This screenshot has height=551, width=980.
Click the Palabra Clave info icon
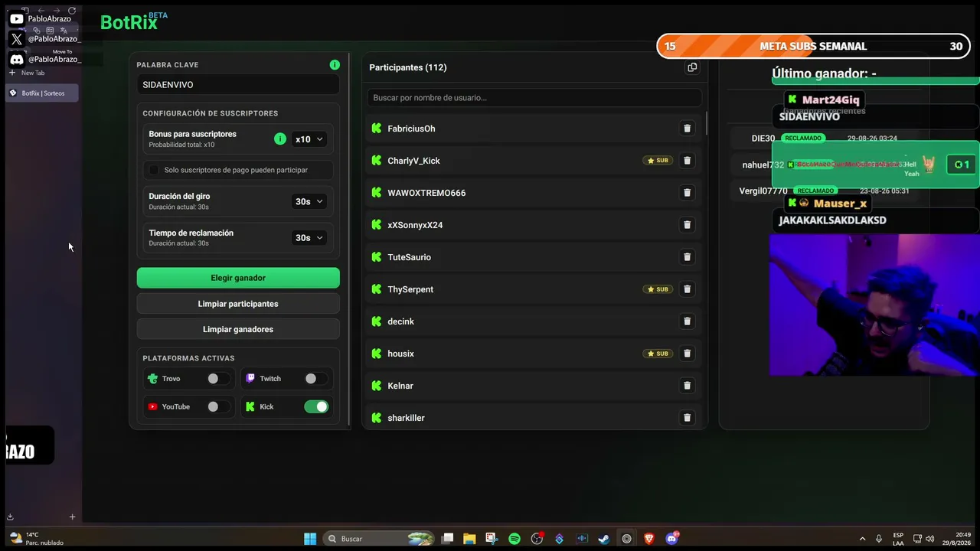click(335, 65)
